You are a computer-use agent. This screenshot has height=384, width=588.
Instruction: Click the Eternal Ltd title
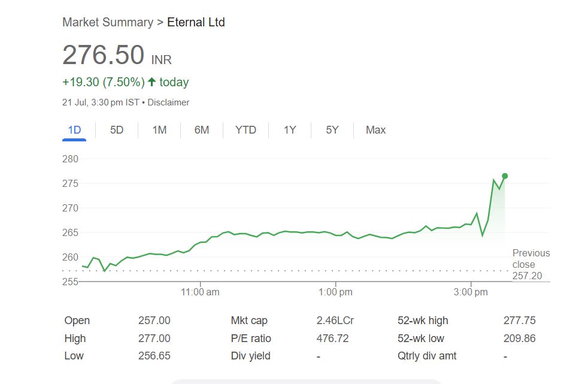[196, 22]
